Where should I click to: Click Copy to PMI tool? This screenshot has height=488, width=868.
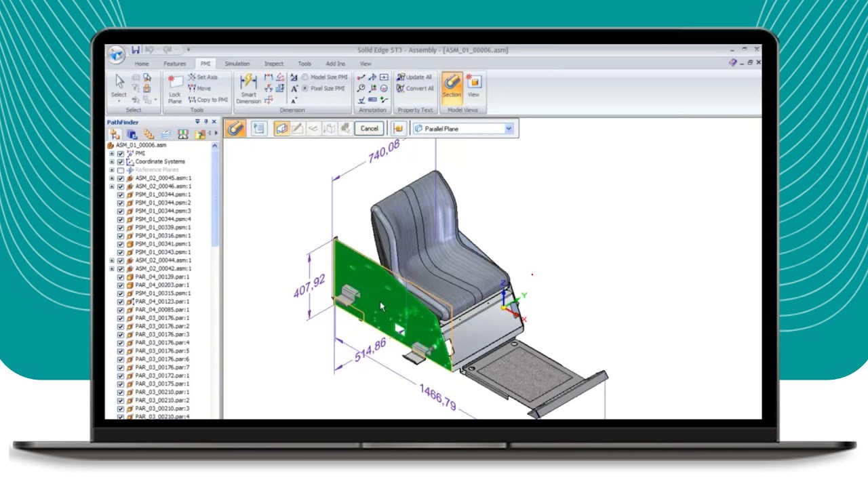tap(208, 100)
